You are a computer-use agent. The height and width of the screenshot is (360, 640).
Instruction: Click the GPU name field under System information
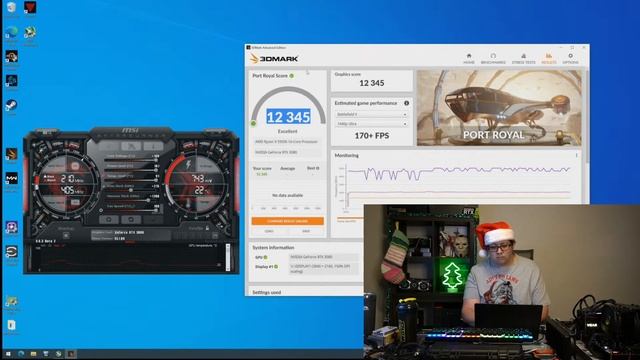[324, 257]
